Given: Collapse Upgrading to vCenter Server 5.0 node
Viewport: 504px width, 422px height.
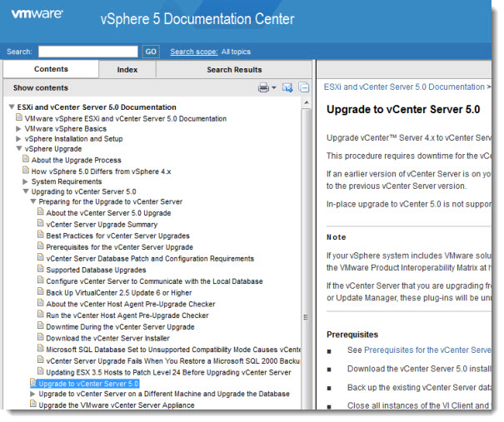Looking at the screenshot, I should 27,192.
